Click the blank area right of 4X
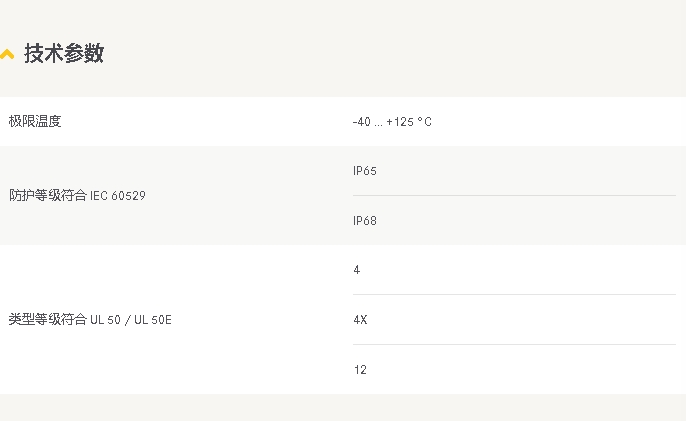 point(525,320)
